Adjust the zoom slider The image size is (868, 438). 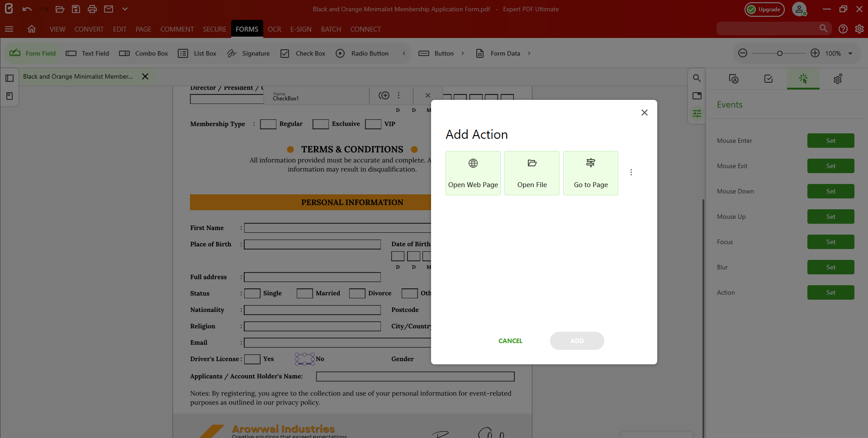click(x=779, y=53)
